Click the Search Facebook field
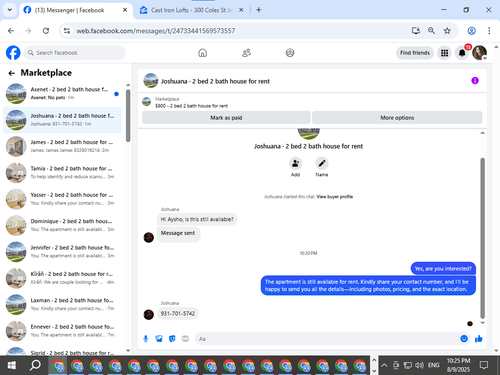Image resolution: width=500 pixels, height=375 pixels. tap(75, 53)
